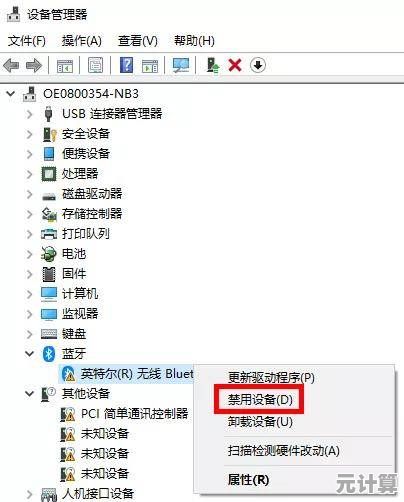Collapse the 其他设备 category
Viewport: 404px width, 502px height.
(x=29, y=394)
